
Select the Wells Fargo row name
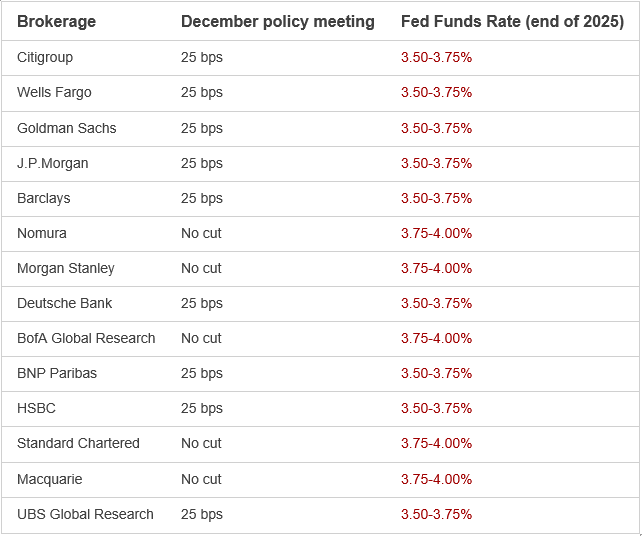pyautogui.click(x=54, y=92)
